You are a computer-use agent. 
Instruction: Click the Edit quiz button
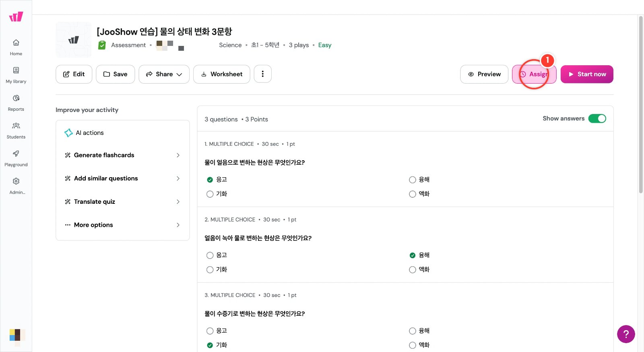click(74, 74)
